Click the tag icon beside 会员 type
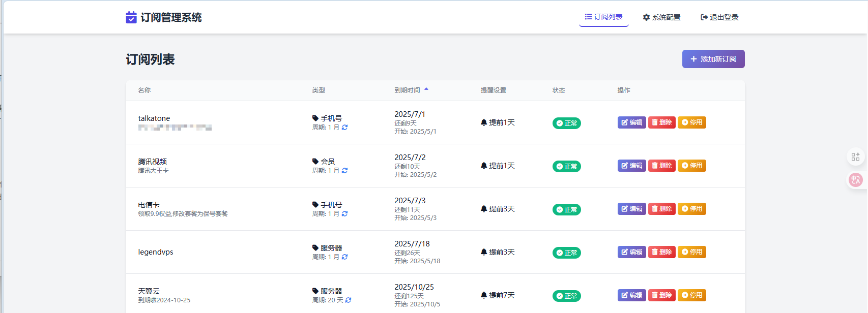 [315, 162]
